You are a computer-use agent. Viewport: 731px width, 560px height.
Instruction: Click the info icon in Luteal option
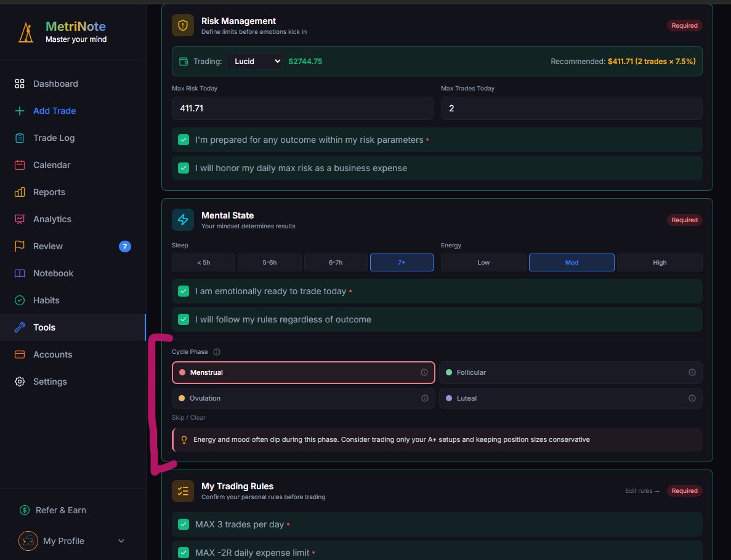692,398
